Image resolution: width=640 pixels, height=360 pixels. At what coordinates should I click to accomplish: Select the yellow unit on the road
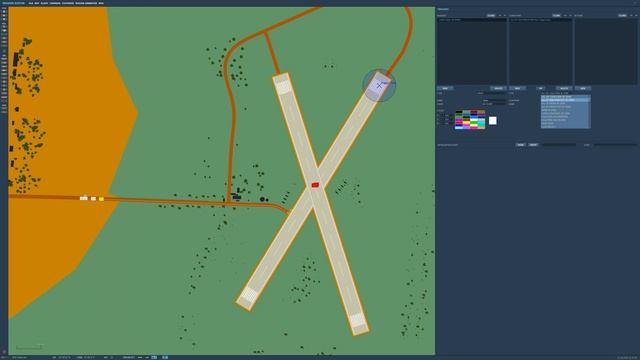click(101, 199)
